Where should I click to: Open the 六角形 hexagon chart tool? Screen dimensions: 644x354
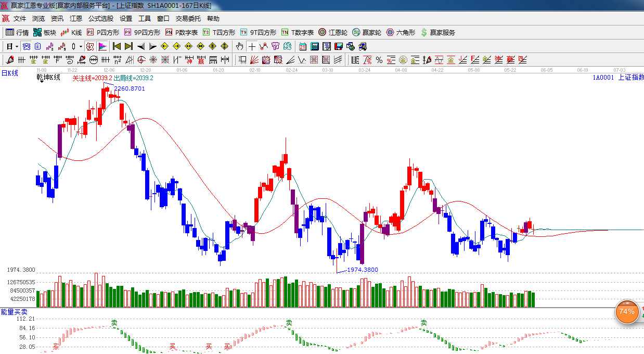pos(401,32)
